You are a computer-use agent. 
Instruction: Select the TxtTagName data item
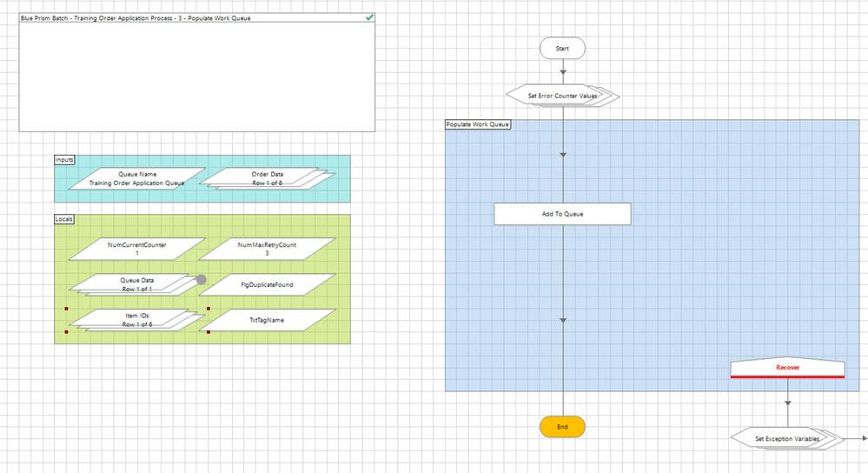click(x=267, y=320)
